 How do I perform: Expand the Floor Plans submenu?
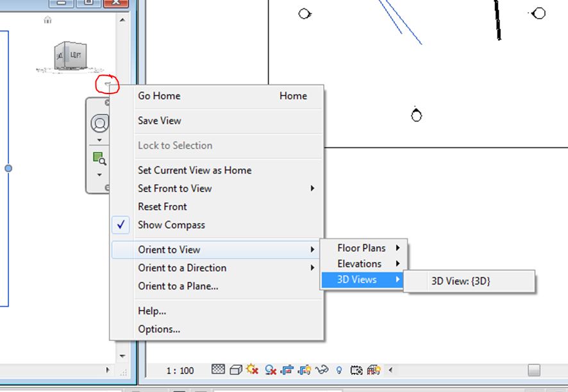pos(363,248)
